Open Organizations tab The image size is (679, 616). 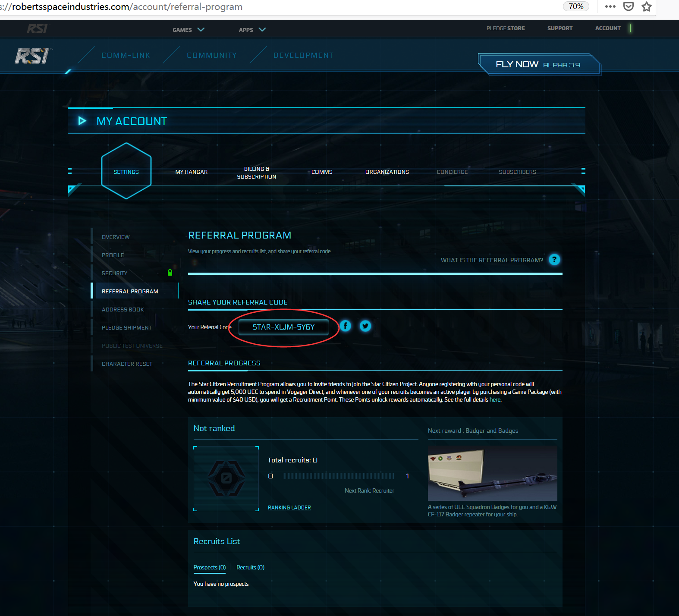[x=387, y=172]
